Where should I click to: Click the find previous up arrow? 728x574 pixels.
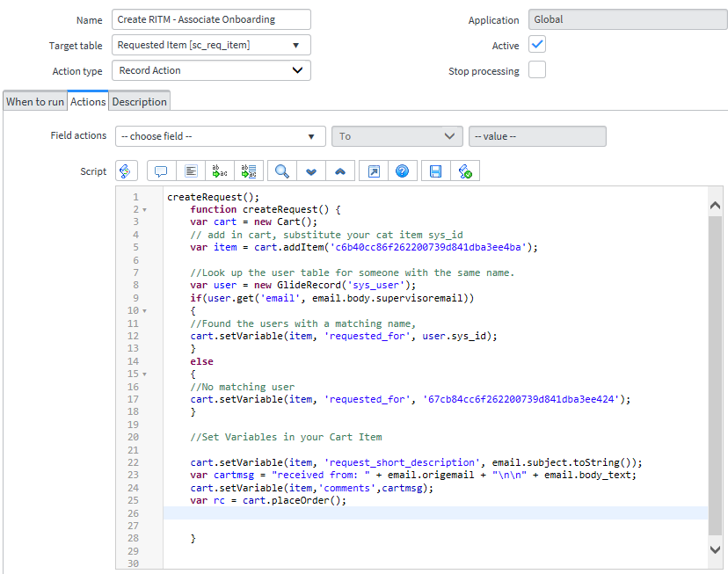[340, 171]
